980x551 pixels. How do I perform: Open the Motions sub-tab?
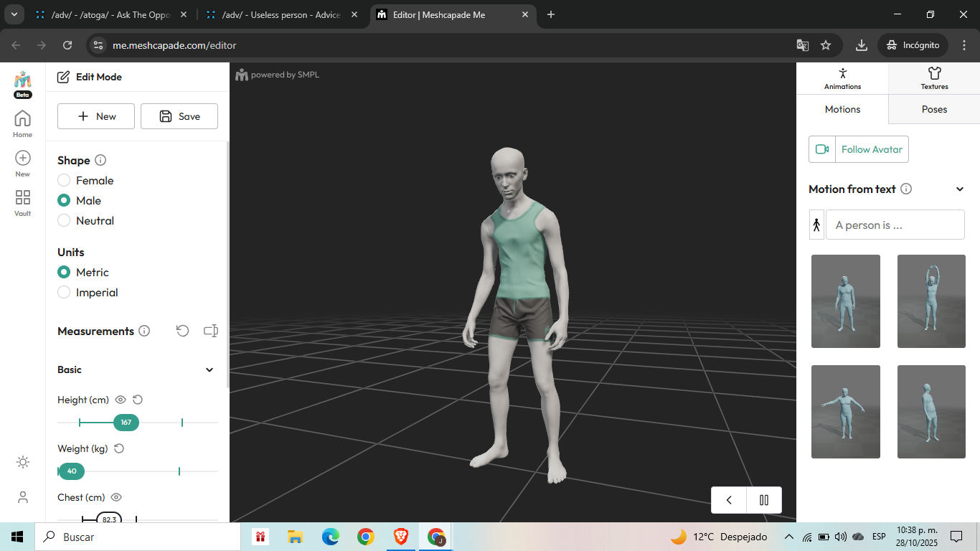click(x=842, y=109)
